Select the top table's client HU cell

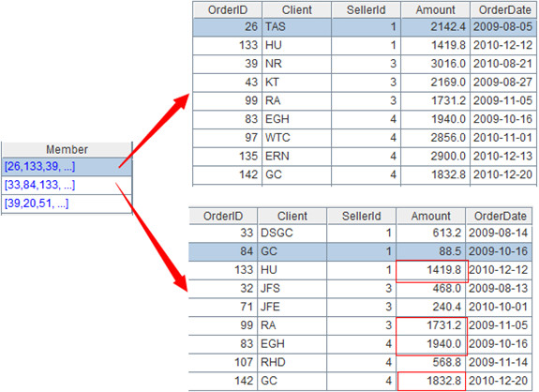tap(296, 45)
